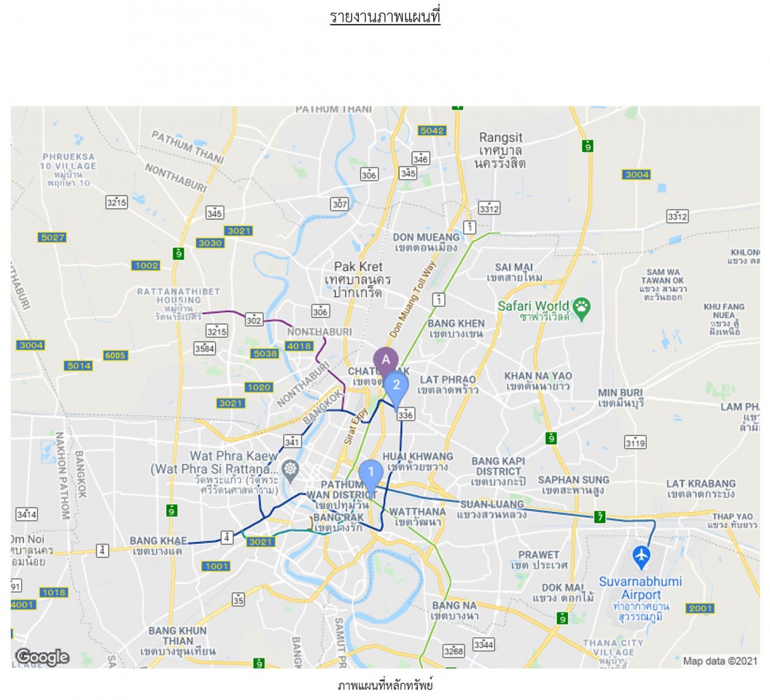This screenshot has width=770, height=700.
Task: Click the BANG KHEN district label
Action: coord(456,329)
